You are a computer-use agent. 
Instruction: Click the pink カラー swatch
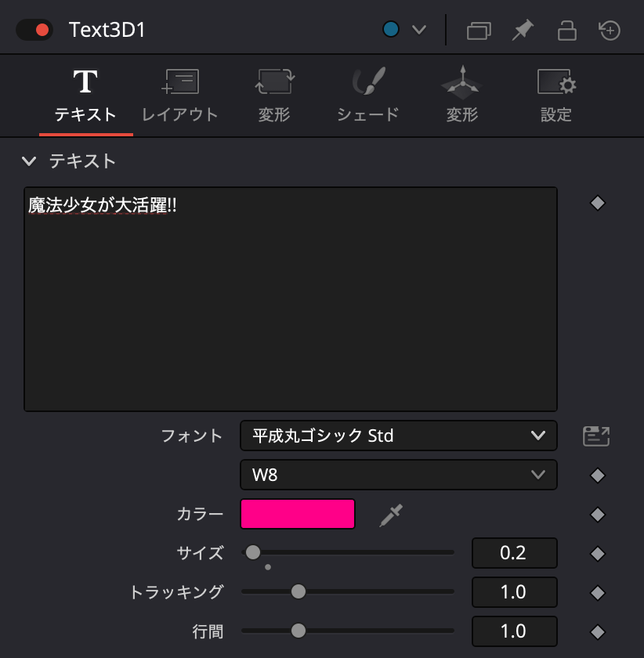point(298,514)
